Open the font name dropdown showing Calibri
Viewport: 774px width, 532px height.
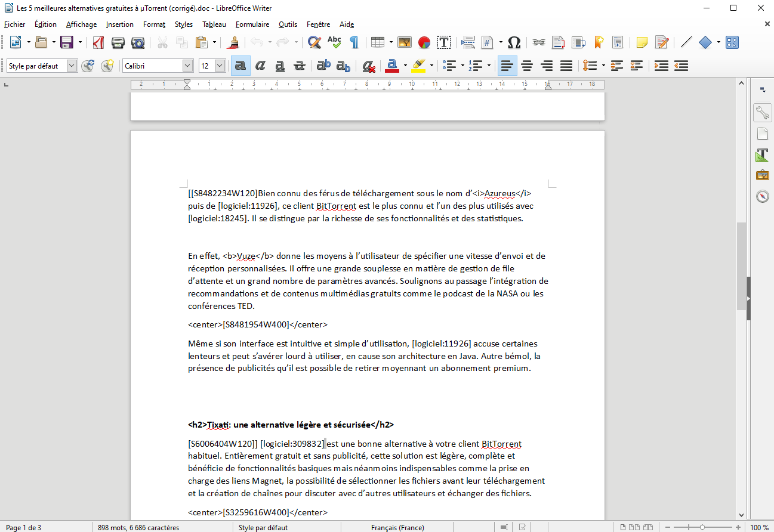pos(188,66)
